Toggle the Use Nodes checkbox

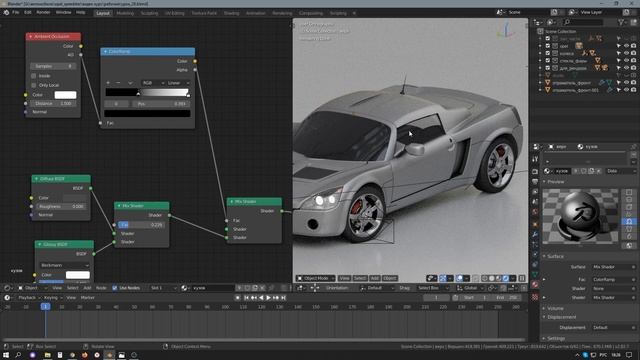click(115, 288)
